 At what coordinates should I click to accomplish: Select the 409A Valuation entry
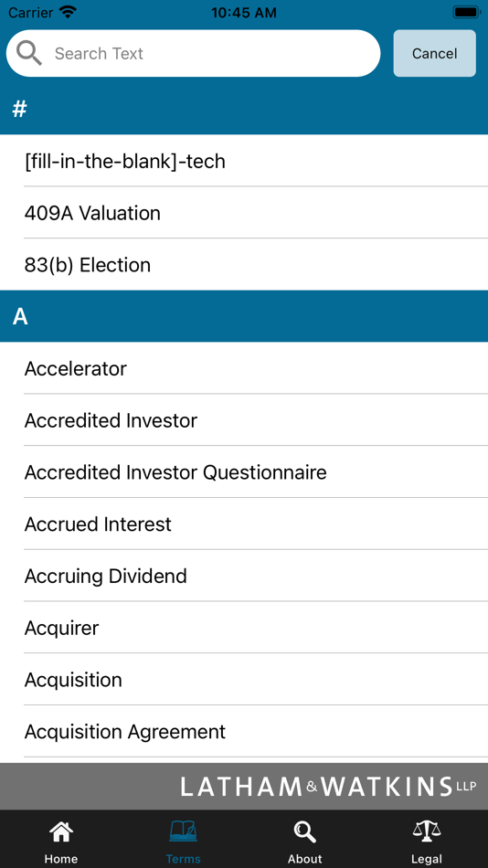click(244, 213)
